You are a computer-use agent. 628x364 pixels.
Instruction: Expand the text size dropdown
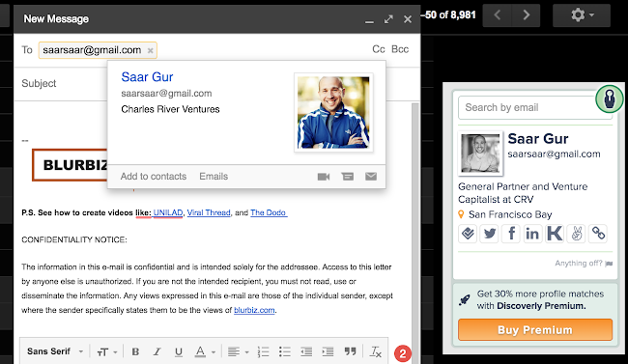[x=107, y=352]
